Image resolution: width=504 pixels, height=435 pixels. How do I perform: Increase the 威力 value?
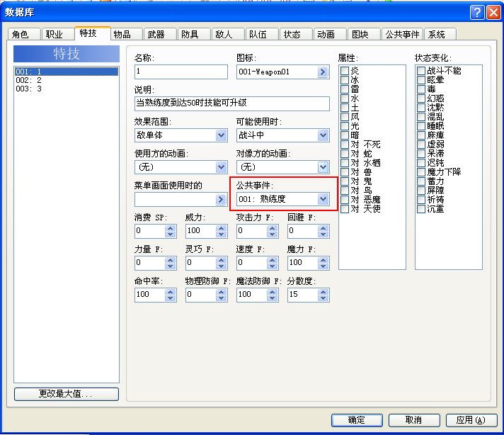(221, 228)
